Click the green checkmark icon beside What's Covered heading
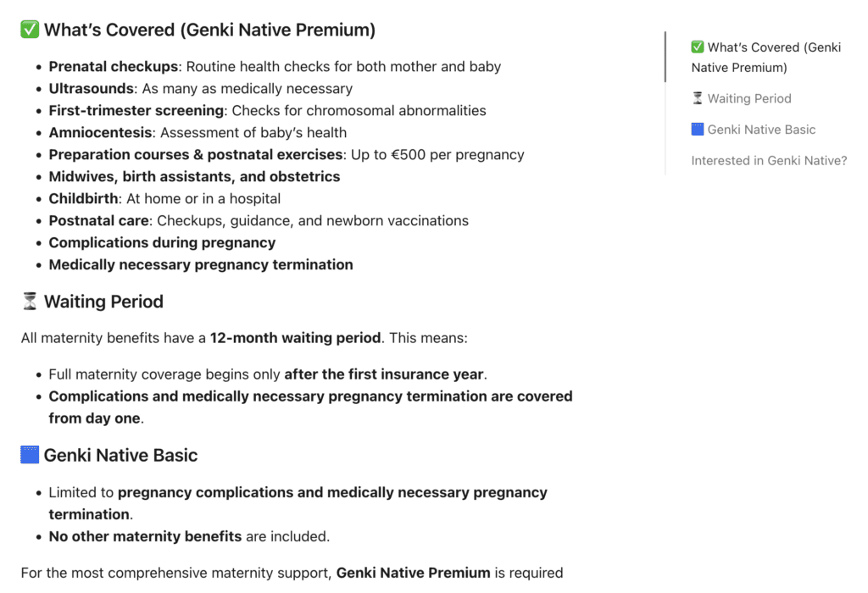 pyautogui.click(x=28, y=28)
